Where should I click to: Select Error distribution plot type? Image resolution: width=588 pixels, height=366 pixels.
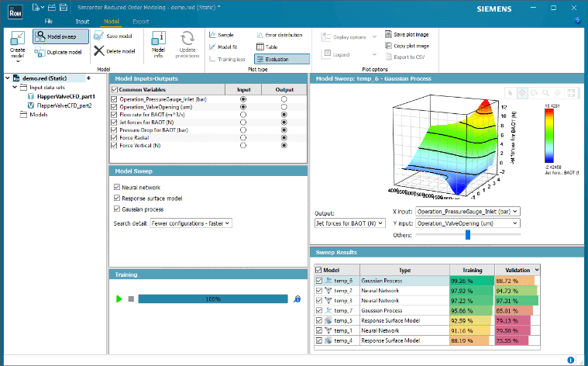click(280, 35)
